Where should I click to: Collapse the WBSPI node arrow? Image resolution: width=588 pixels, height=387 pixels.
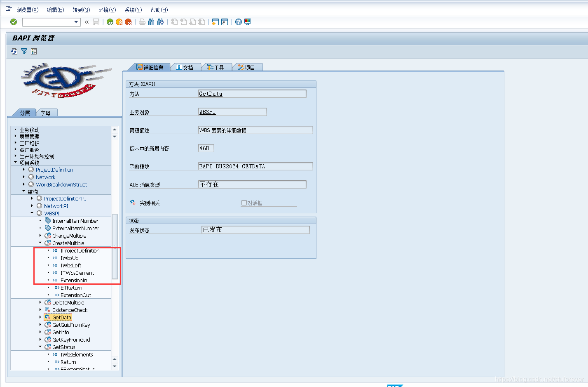(32, 213)
